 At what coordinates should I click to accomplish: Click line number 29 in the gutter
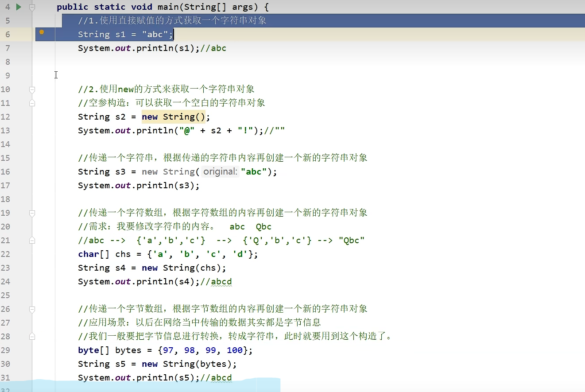[5, 350]
